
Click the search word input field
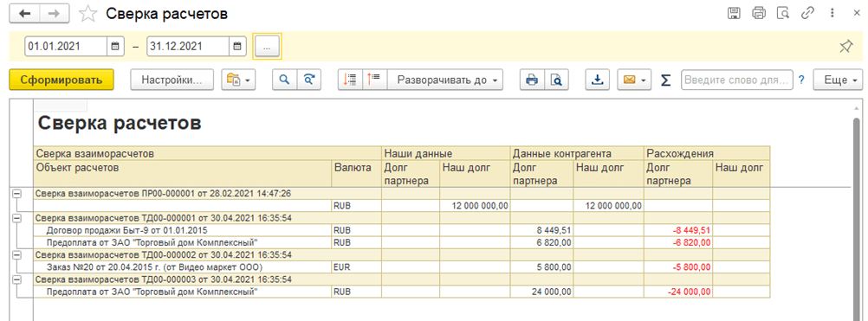737,80
